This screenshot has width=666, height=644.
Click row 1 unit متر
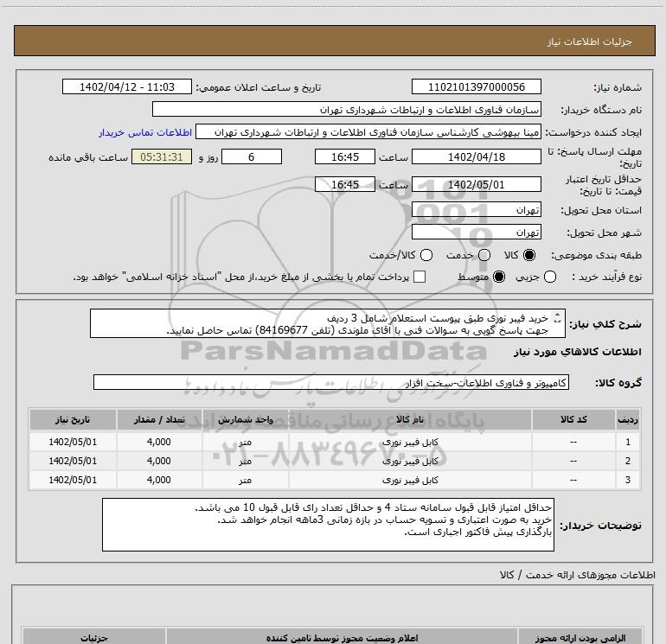tap(245, 443)
